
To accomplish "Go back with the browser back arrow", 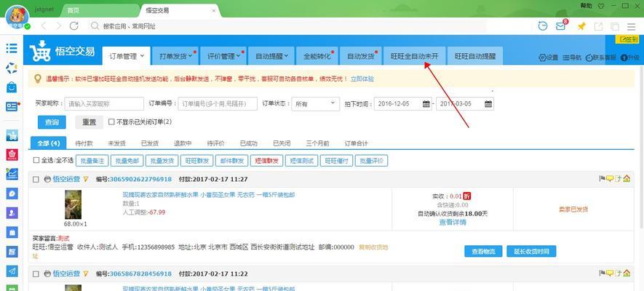I will coord(44,26).
